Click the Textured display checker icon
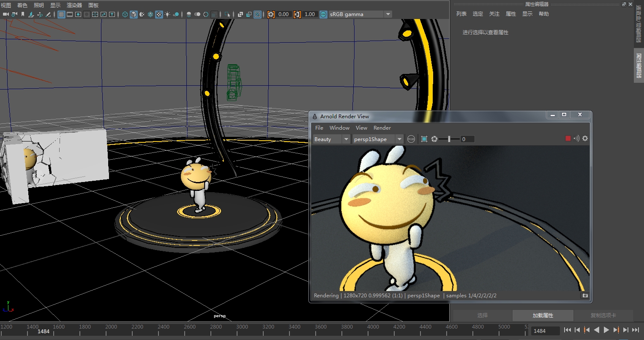Viewport: 644px width, 340px height. coord(159,14)
